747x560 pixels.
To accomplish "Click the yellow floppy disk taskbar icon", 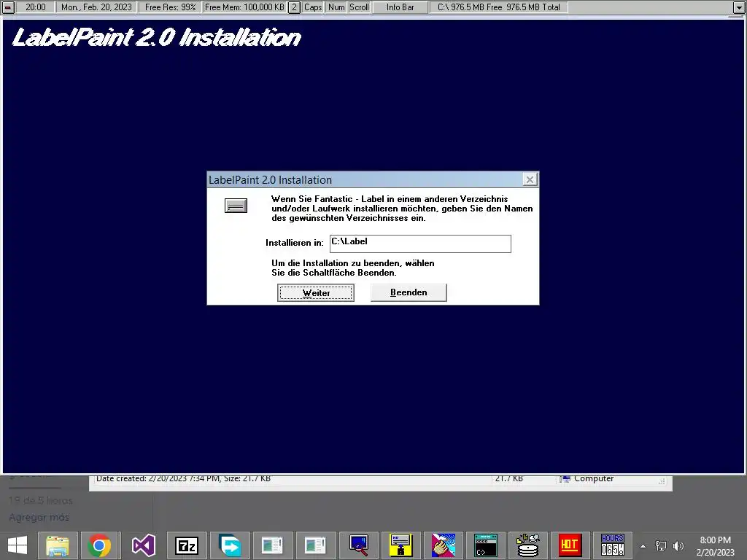I will [x=400, y=545].
